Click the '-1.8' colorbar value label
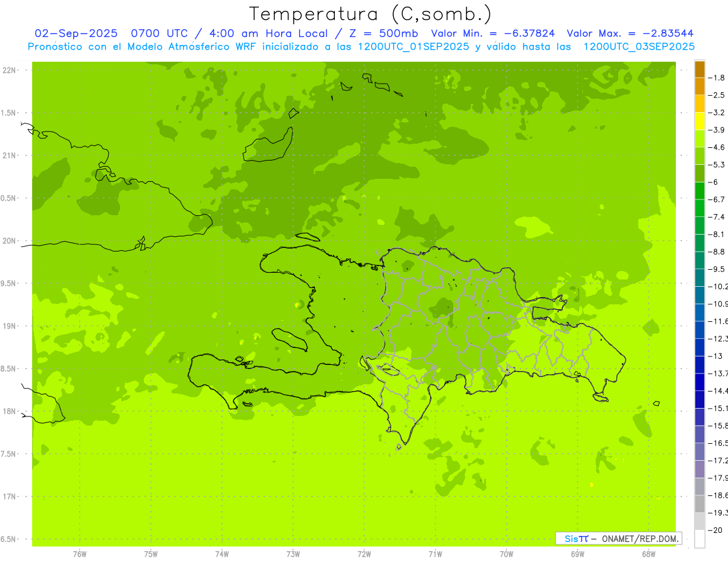The width and height of the screenshot is (728, 562). (x=716, y=78)
